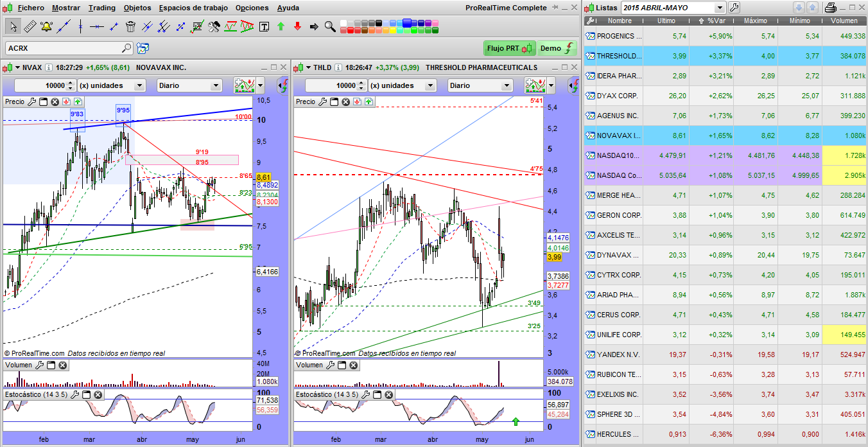This screenshot has height=447, width=868.
Task: Select the green up arrow marker tool
Action: click(281, 27)
